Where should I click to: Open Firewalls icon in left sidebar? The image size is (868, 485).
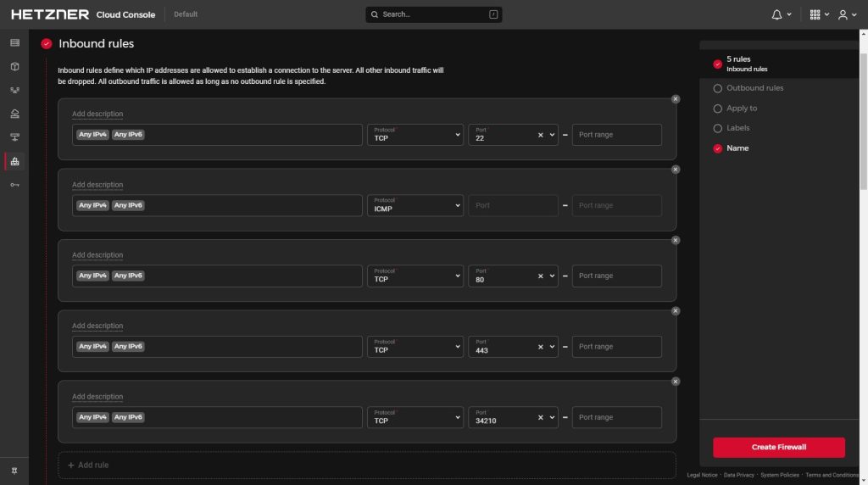click(x=14, y=161)
